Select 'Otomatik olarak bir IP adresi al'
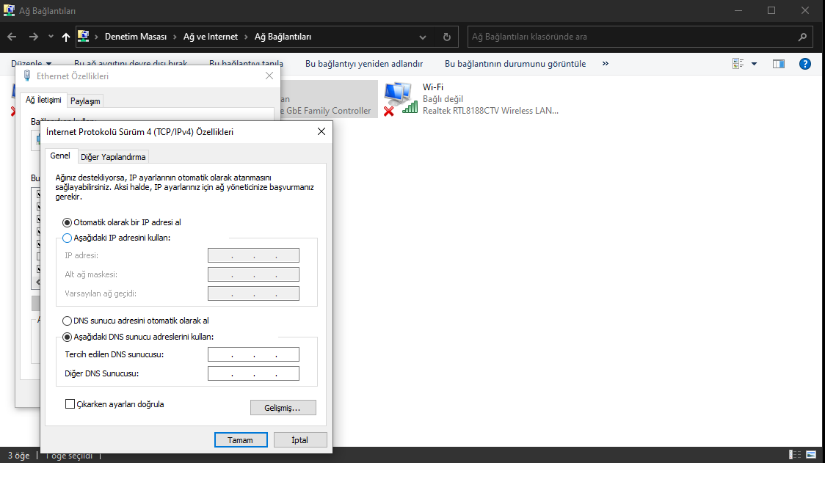This screenshot has width=825, height=504. [x=68, y=222]
